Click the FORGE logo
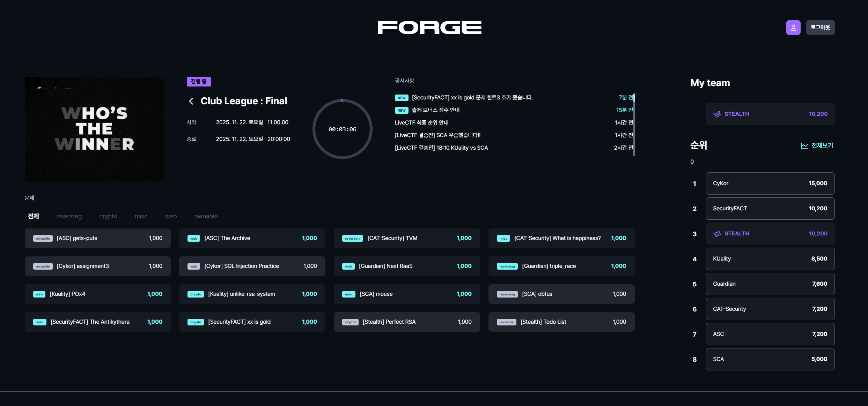Image resolution: width=868 pixels, height=406 pixels. 429,28
